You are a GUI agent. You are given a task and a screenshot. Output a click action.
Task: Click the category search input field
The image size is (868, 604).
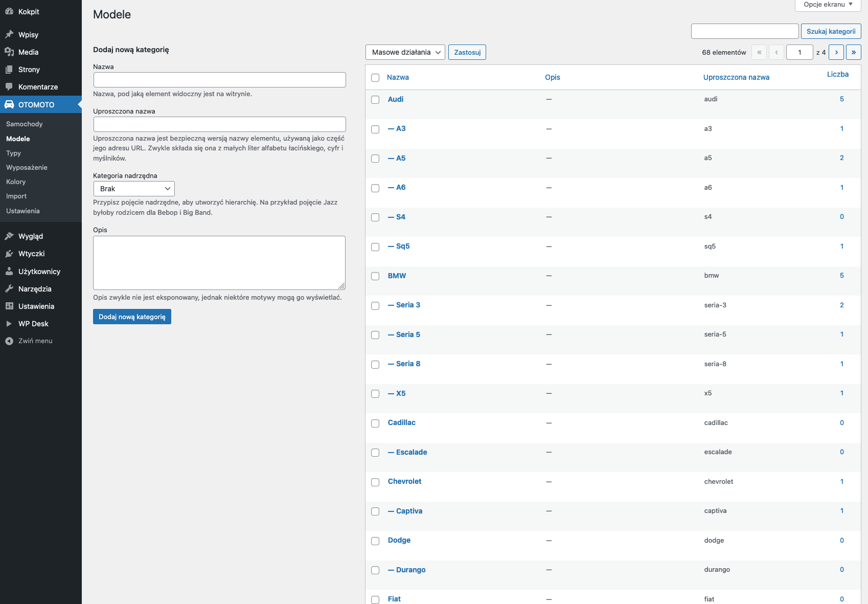745,31
